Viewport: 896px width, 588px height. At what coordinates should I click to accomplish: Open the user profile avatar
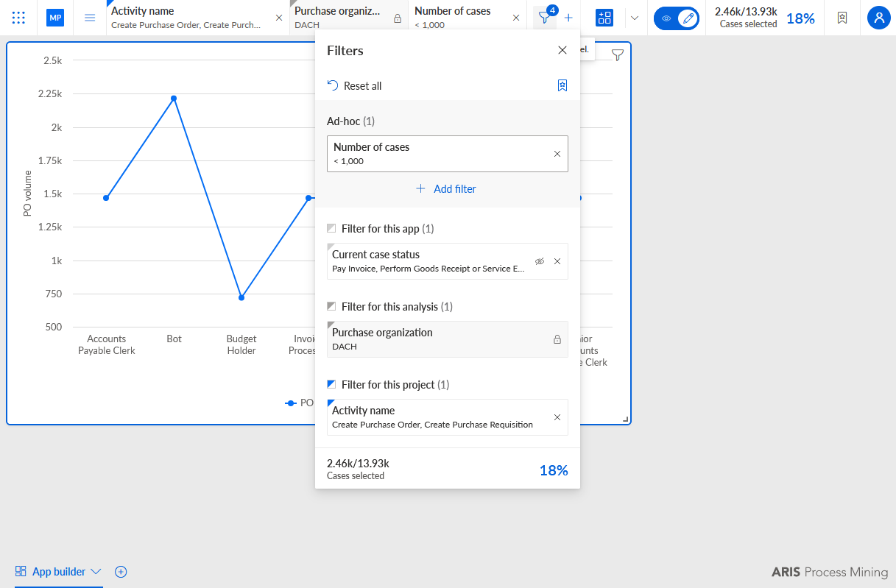coord(878,18)
